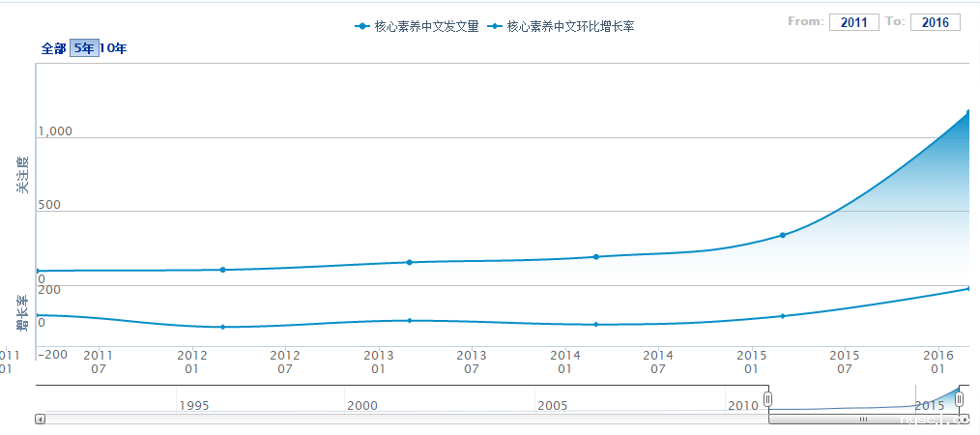Click the navigator left range handle

coord(768,398)
